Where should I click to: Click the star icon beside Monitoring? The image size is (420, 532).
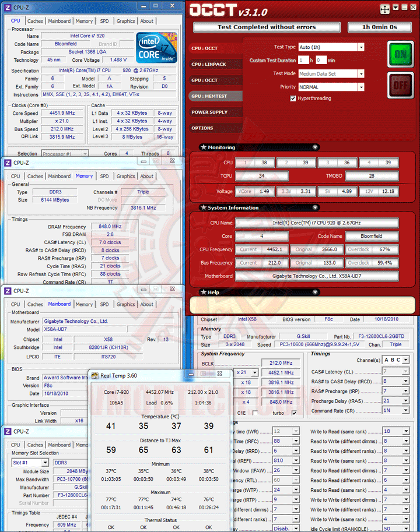coord(204,147)
